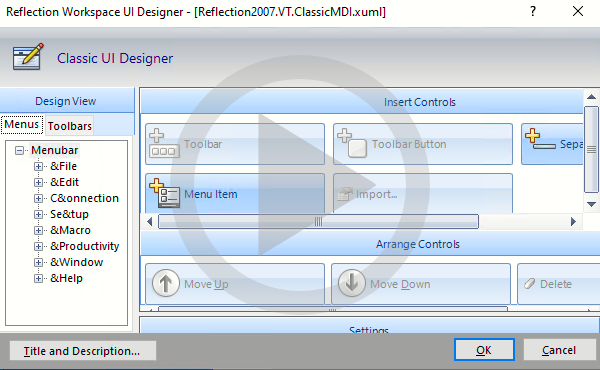Click the Insert Controls horizontal scrollbar thumb
This screenshot has height=370, width=600.
(318, 222)
